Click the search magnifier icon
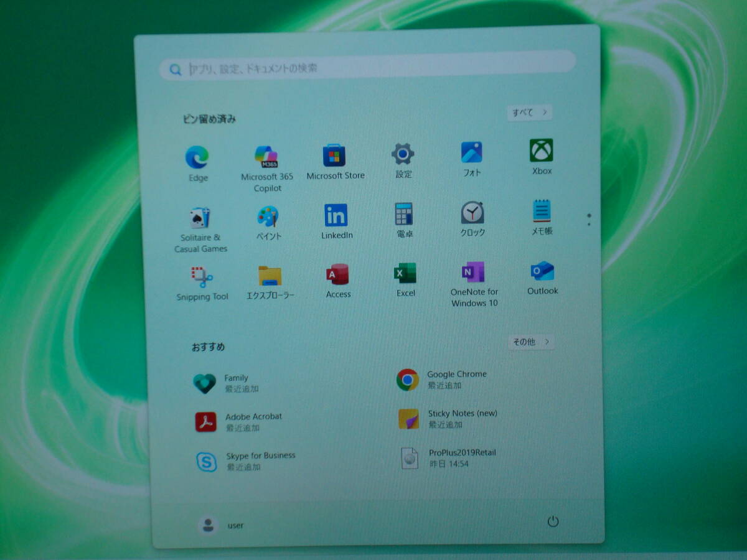Viewport: 747px width, 560px height. pos(176,70)
